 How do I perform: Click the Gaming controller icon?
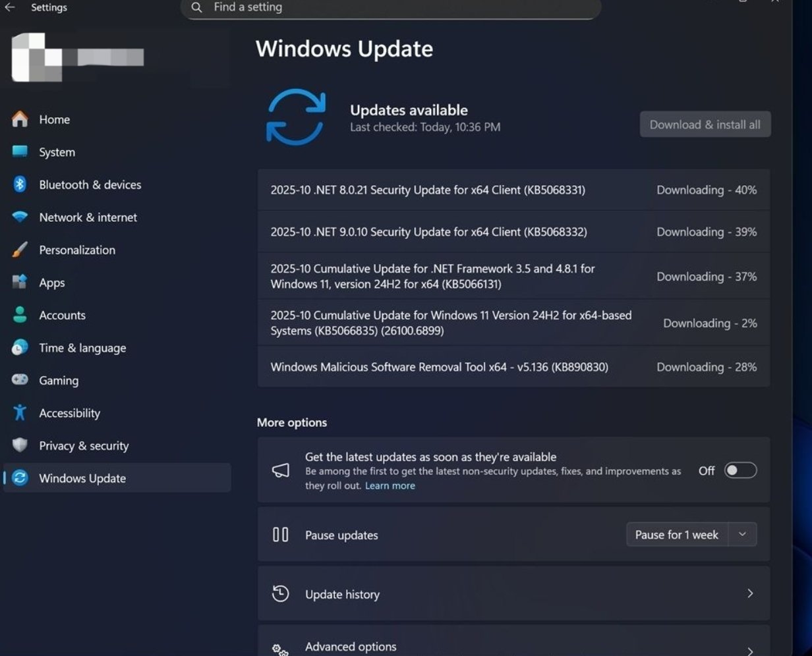coord(20,380)
